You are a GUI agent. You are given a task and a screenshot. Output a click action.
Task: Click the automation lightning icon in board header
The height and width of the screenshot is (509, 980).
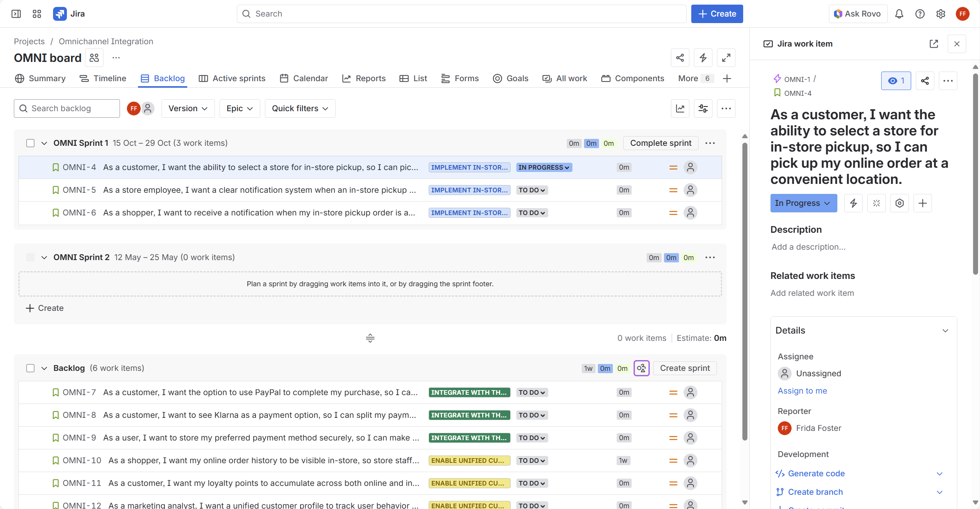703,58
